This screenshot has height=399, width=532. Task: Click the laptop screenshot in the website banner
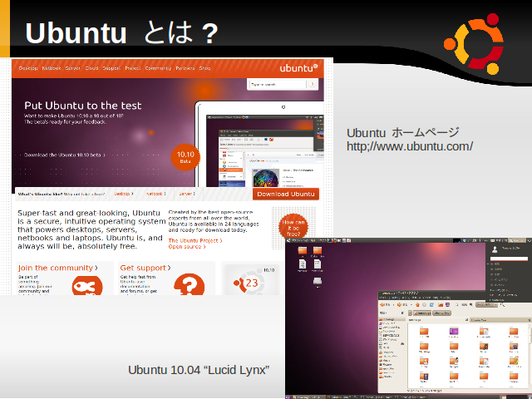coord(260,144)
